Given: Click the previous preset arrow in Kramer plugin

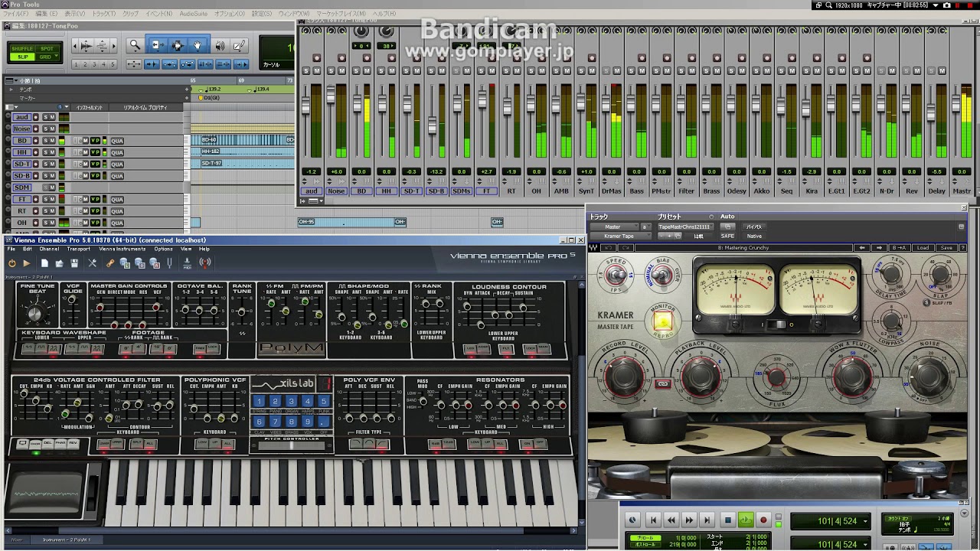Looking at the screenshot, I should point(863,248).
